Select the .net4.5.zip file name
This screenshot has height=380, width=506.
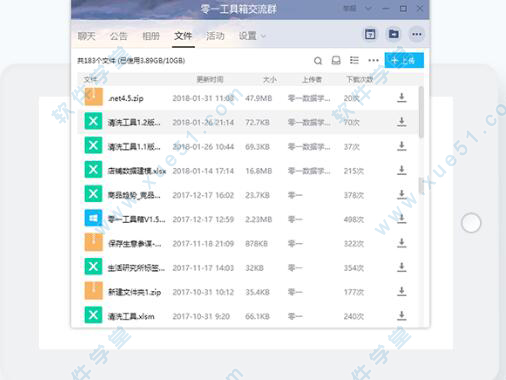click(126, 98)
